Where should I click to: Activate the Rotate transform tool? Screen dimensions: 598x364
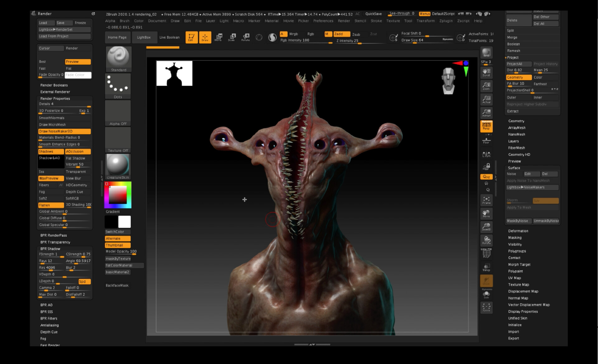point(246,37)
